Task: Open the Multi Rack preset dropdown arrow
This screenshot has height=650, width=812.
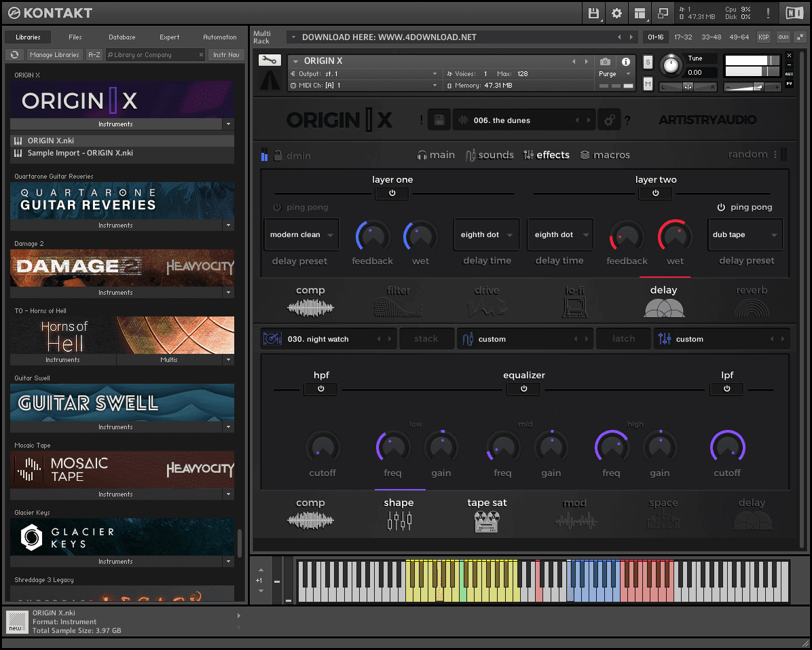Action: coord(293,37)
